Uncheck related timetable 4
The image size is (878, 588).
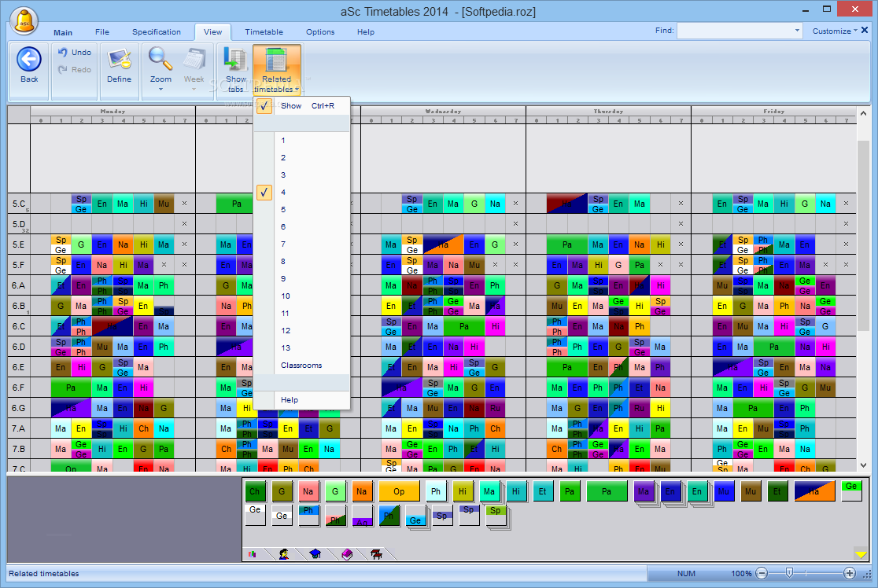(x=302, y=193)
